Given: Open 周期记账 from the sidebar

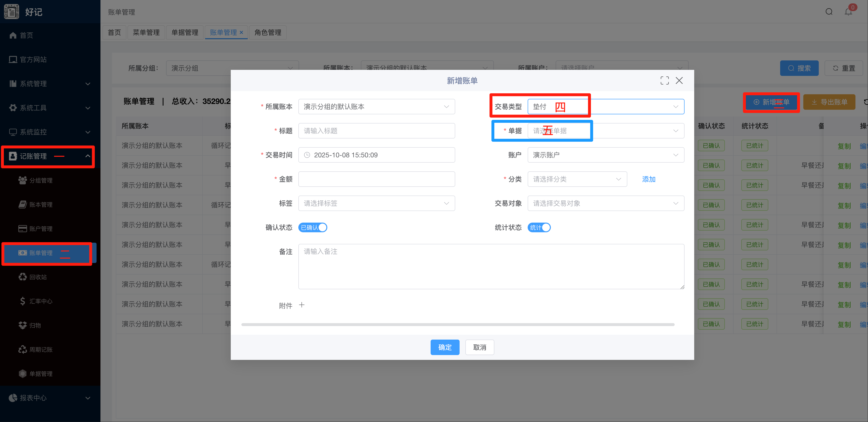Looking at the screenshot, I should [x=41, y=349].
